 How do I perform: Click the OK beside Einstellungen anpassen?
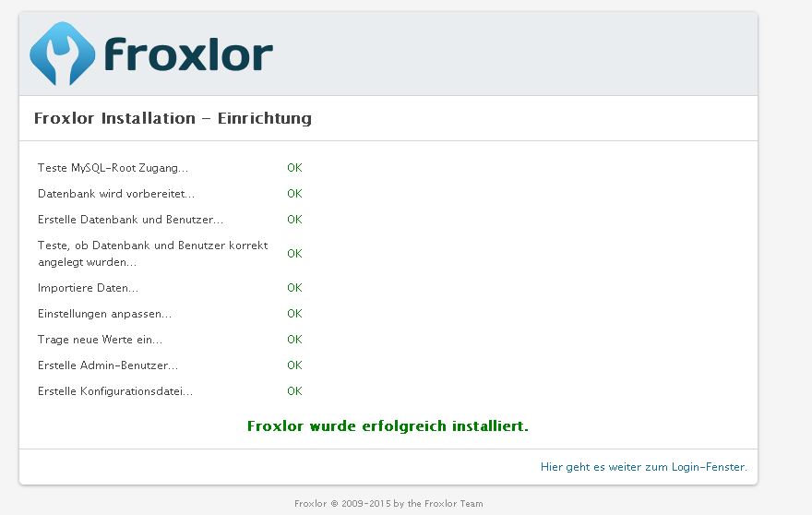294,314
